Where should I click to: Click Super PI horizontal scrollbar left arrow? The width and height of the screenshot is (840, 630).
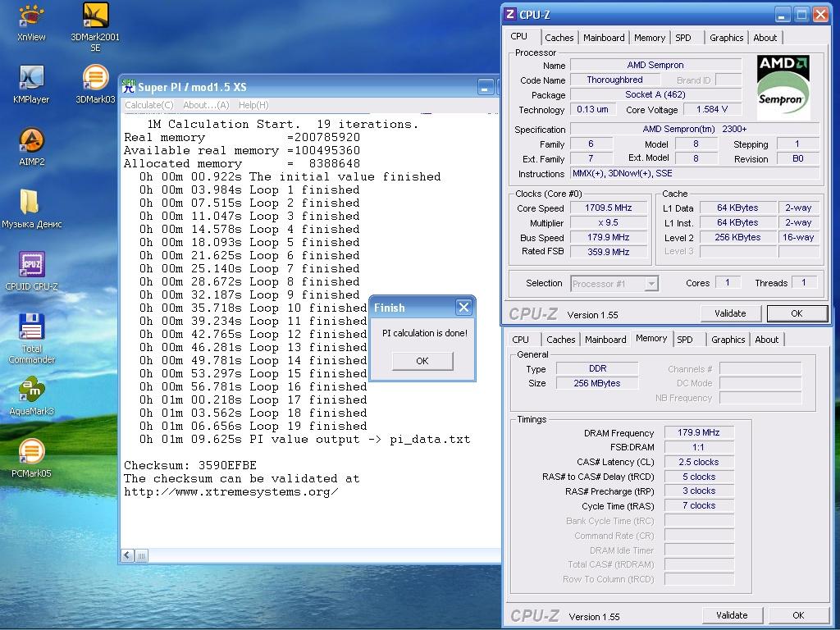point(127,555)
